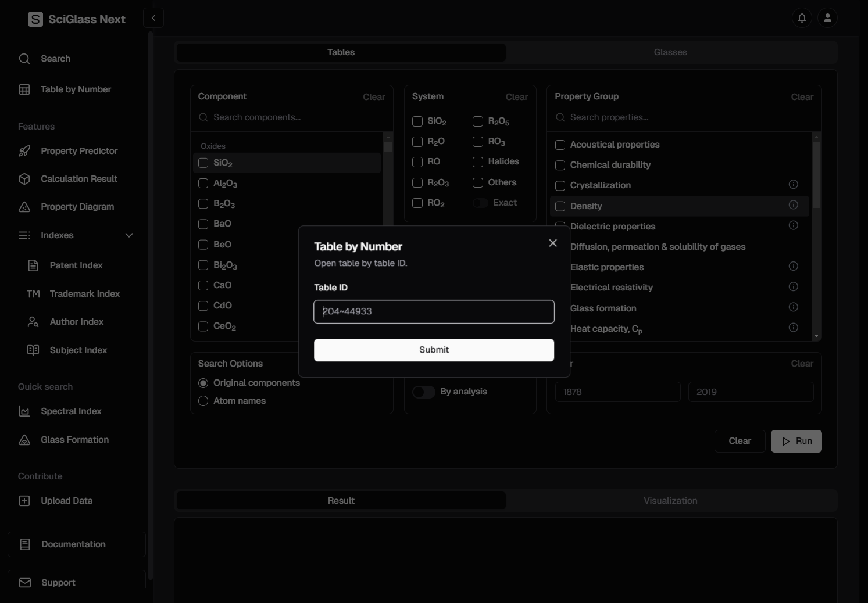Viewport: 868px width, 603px height.
Task: Click the Upload Data sidebar item
Action: pos(66,501)
